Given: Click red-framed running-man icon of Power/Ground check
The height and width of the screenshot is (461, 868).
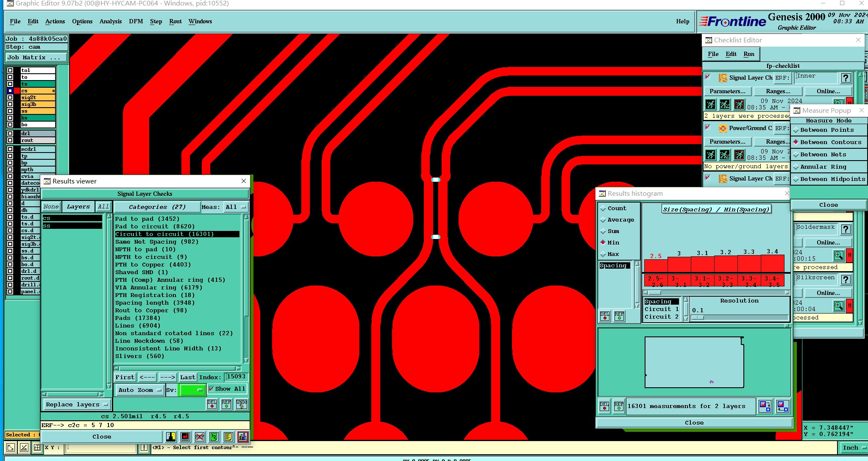Looking at the screenshot, I should point(739,155).
